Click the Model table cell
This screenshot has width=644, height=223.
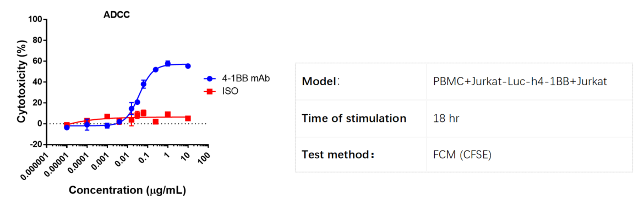(x=361, y=82)
